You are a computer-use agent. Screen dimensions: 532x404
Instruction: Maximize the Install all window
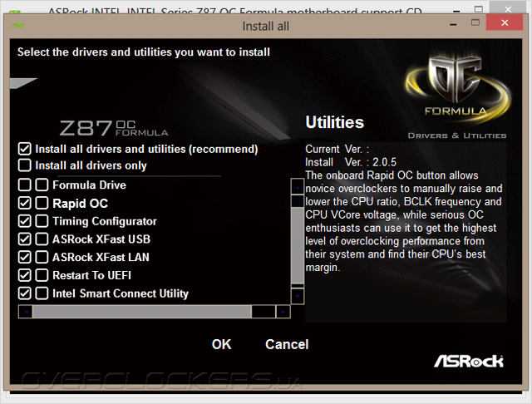[475, 22]
